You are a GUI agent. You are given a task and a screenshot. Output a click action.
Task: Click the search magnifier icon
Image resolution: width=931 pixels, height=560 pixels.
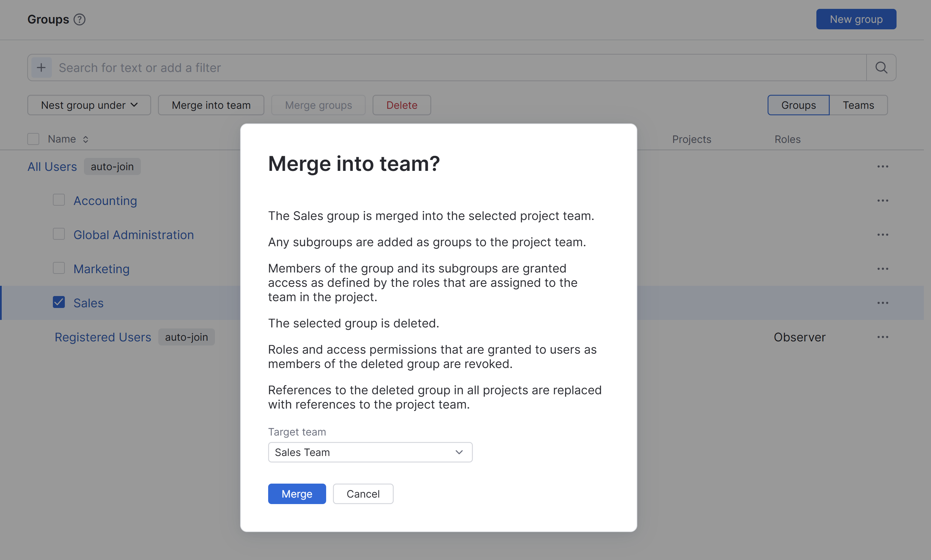[881, 67]
